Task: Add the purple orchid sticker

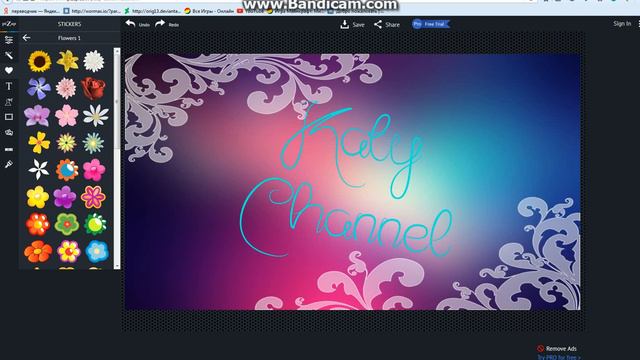Action: pos(37,116)
